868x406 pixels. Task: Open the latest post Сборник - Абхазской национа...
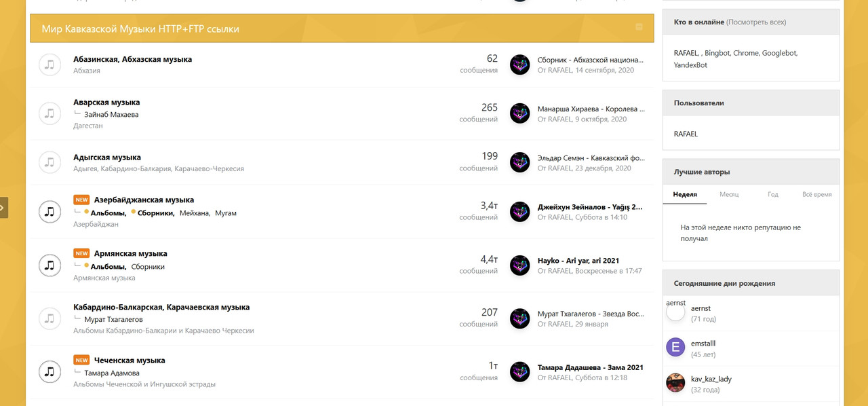591,60
